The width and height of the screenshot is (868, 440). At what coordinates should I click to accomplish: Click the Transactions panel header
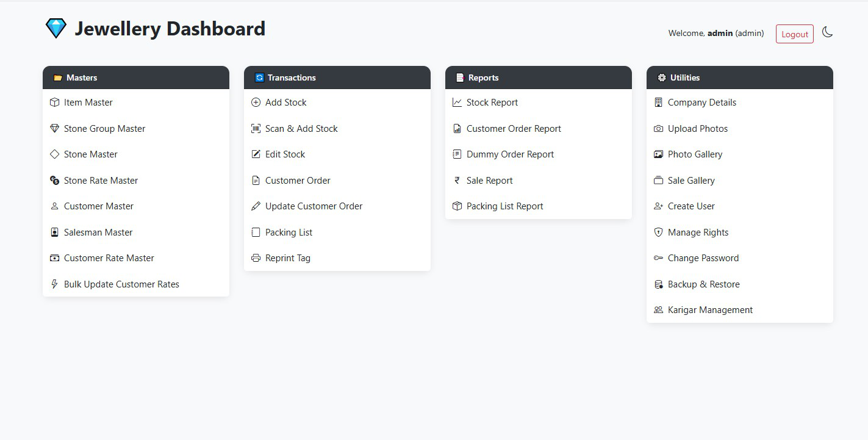point(337,78)
